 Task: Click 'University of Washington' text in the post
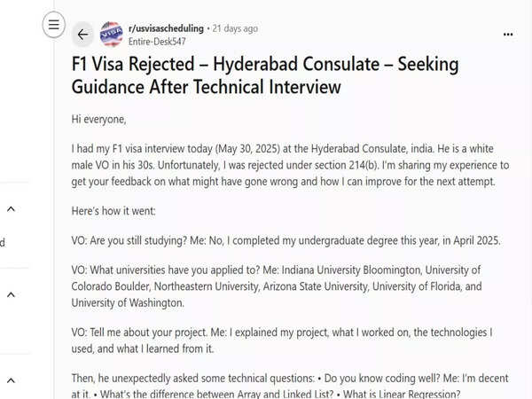tap(128, 302)
